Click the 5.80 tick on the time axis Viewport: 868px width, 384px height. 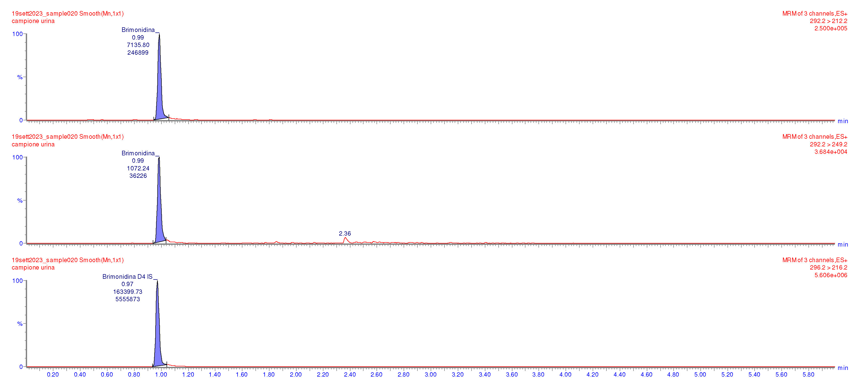pos(808,374)
